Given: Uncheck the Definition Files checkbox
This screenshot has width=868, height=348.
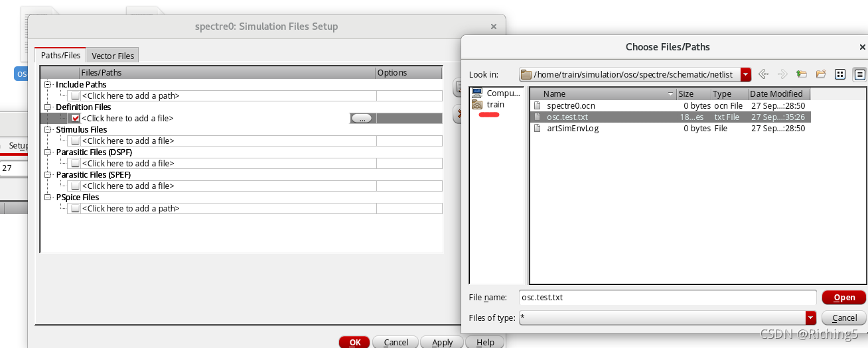Looking at the screenshot, I should (76, 119).
